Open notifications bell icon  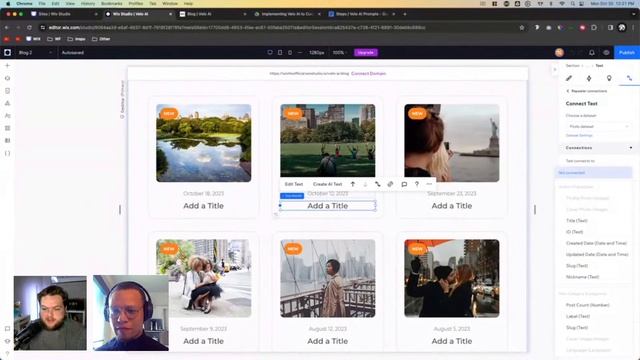point(592,53)
